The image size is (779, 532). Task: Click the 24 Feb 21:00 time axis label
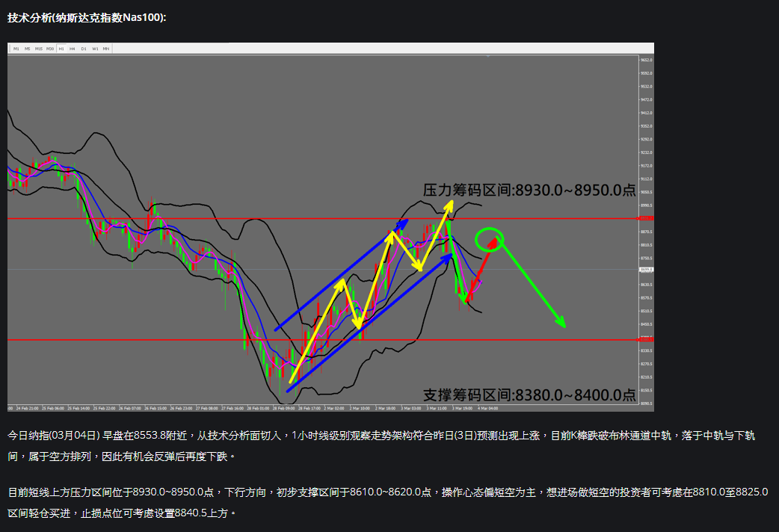28,408
